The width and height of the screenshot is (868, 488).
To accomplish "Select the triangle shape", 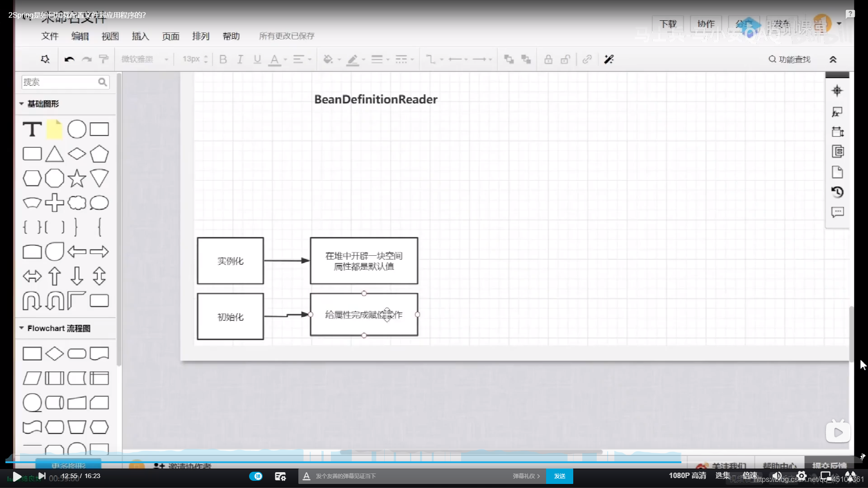I will tap(54, 154).
